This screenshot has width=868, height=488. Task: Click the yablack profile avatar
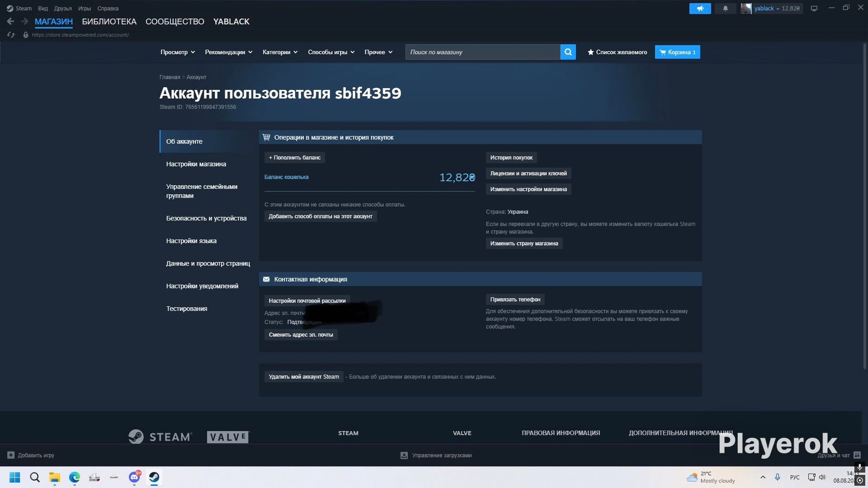[746, 8]
